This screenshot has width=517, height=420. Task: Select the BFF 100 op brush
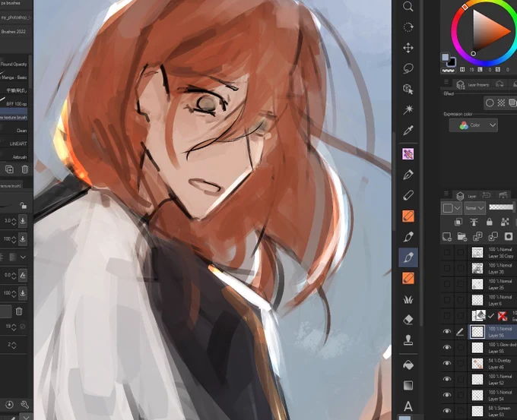point(14,104)
